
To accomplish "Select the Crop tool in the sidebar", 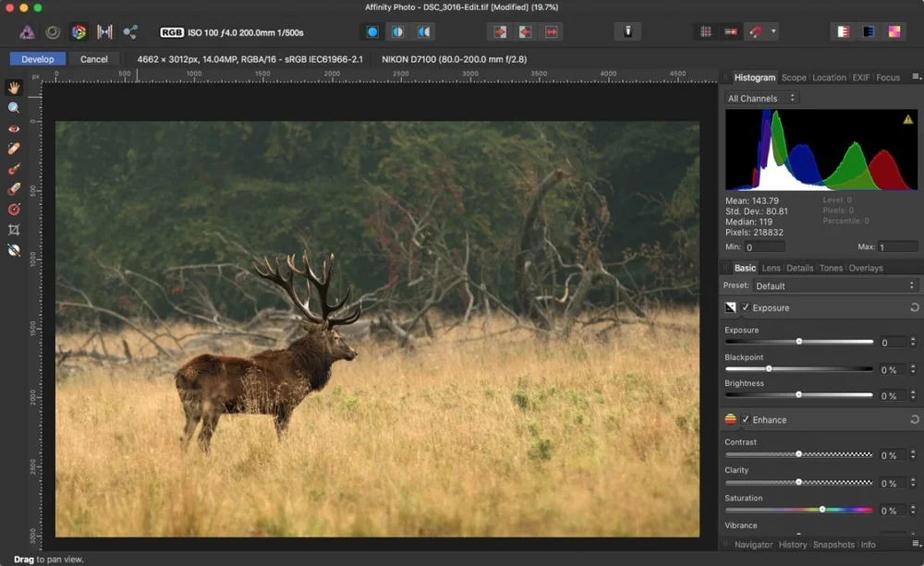I will [13, 230].
